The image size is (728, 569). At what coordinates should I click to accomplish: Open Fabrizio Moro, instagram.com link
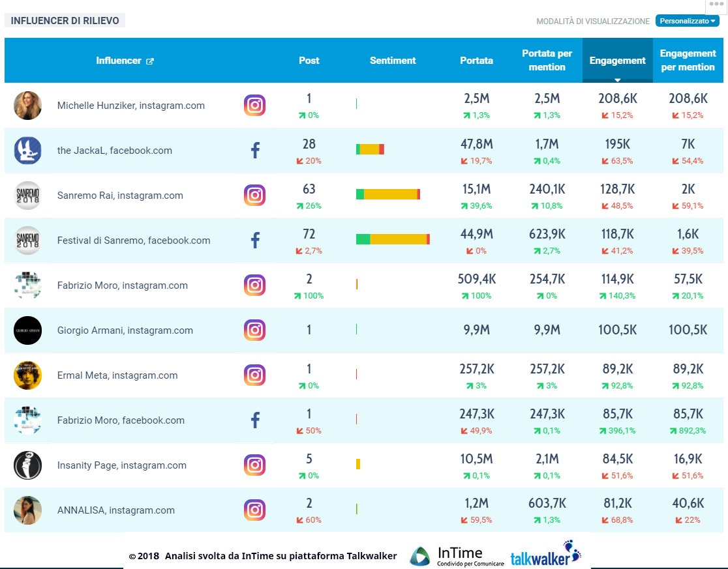tap(123, 285)
